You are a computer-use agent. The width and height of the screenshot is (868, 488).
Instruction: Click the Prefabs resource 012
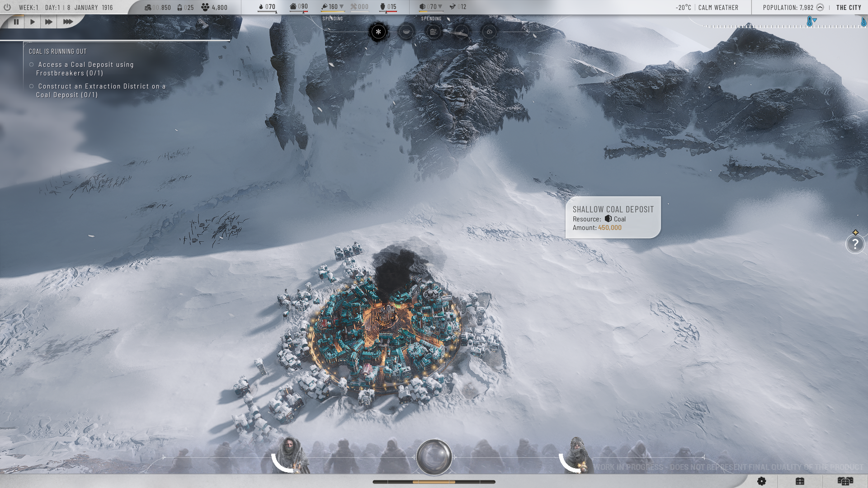pyautogui.click(x=458, y=7)
